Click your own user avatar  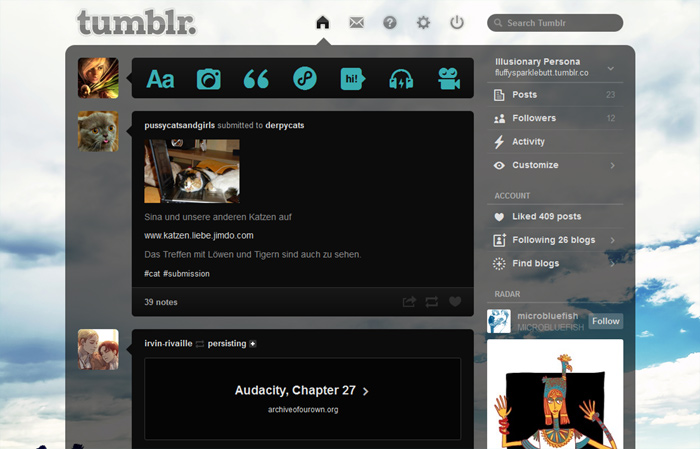coord(98,78)
